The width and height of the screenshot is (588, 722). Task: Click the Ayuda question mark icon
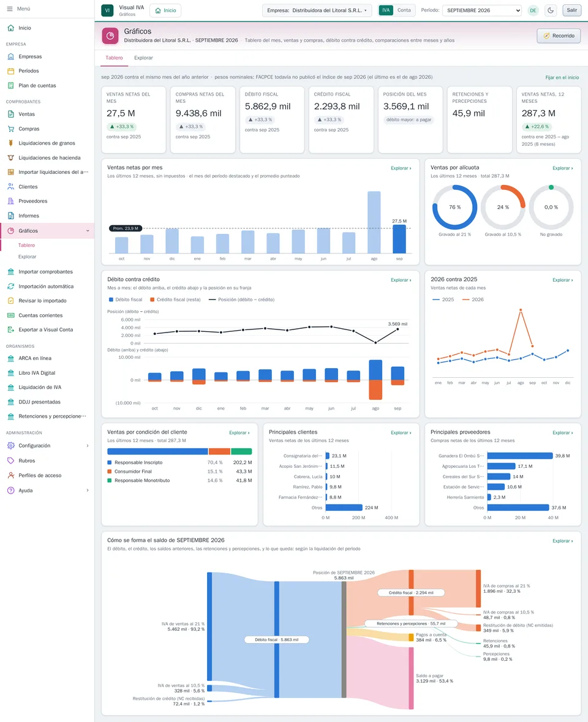click(x=10, y=491)
